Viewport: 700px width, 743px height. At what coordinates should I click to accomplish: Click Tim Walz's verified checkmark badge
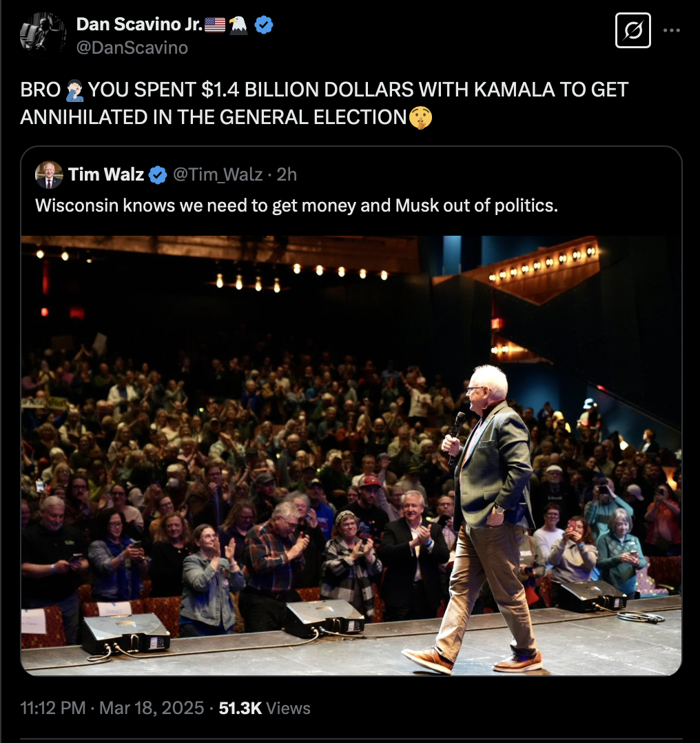pos(158,175)
